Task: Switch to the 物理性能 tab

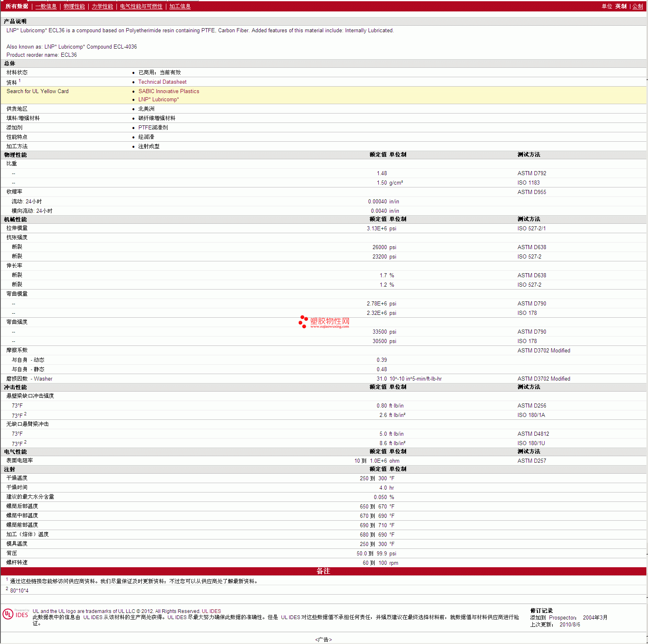Action: tap(74, 6)
